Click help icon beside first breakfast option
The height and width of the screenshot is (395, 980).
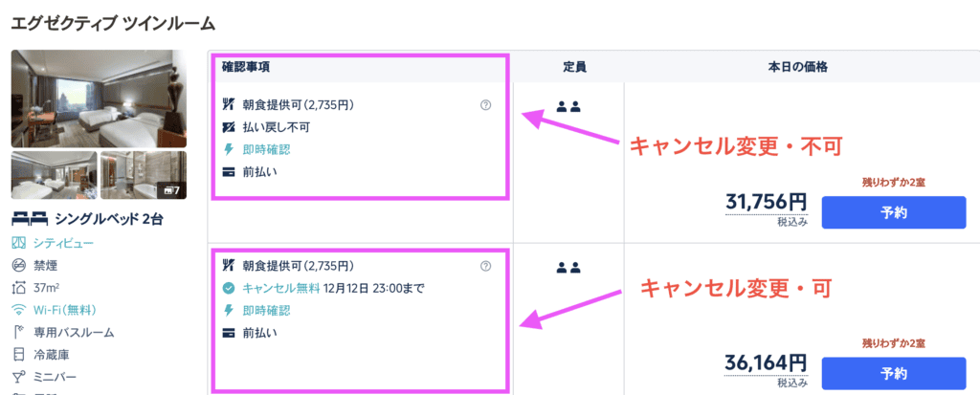pos(485,104)
